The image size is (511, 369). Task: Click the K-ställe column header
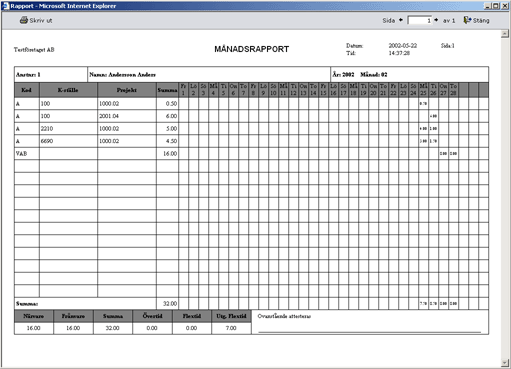click(68, 90)
